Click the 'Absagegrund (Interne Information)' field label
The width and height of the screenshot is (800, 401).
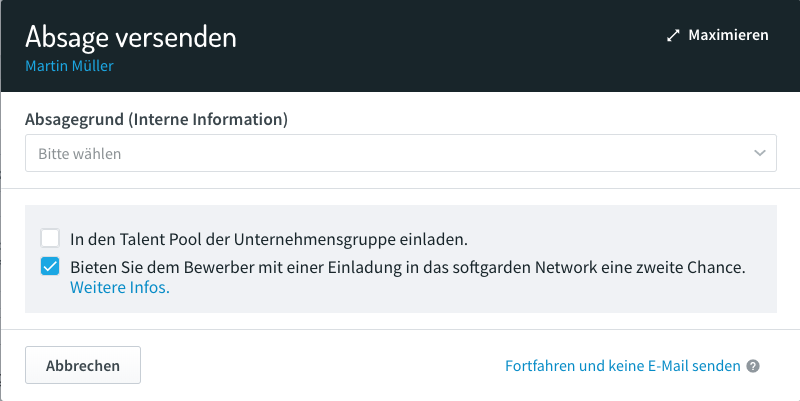(156, 119)
